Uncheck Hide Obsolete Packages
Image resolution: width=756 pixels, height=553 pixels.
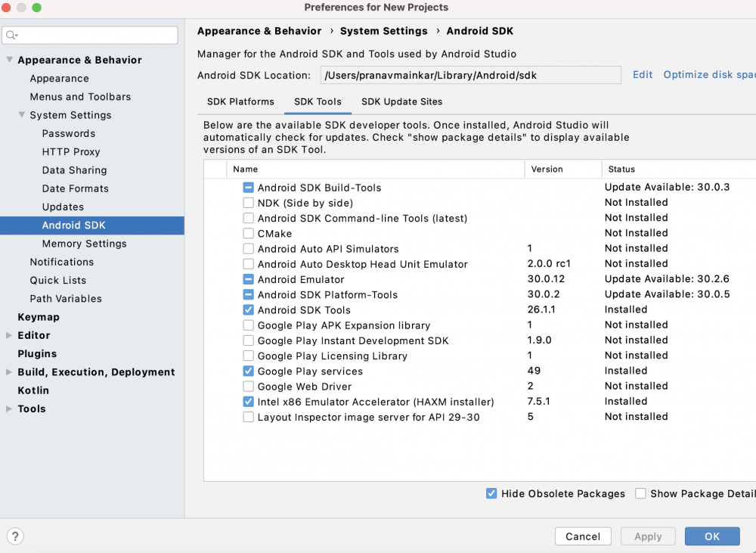(x=491, y=493)
